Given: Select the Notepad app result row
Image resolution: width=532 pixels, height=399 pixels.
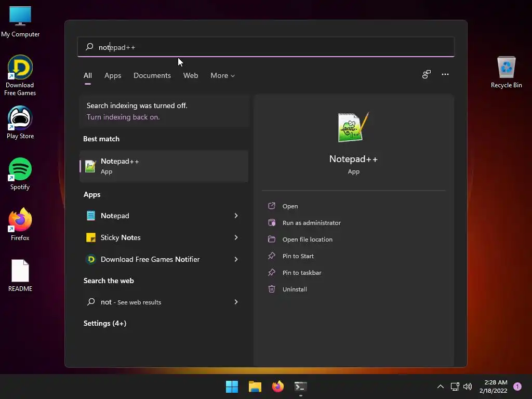Looking at the screenshot, I should click(x=164, y=216).
